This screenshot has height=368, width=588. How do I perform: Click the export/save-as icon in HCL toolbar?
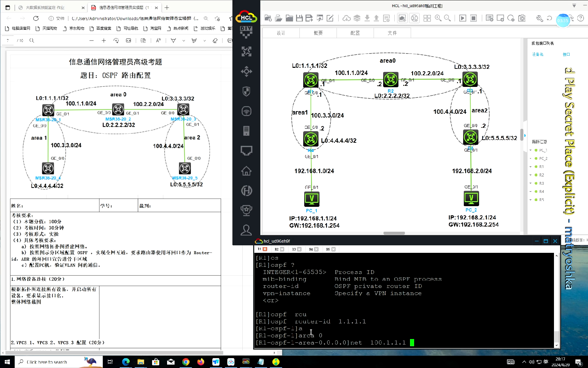click(x=309, y=18)
